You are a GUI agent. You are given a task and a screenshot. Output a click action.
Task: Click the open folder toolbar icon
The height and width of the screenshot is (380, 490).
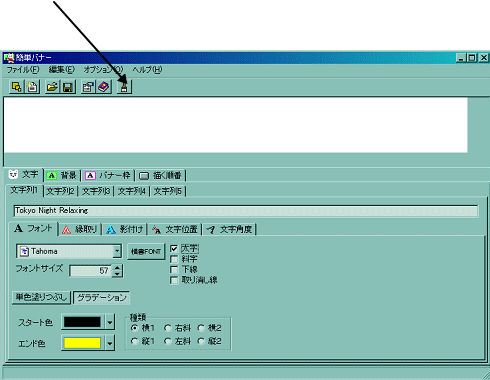(x=52, y=87)
